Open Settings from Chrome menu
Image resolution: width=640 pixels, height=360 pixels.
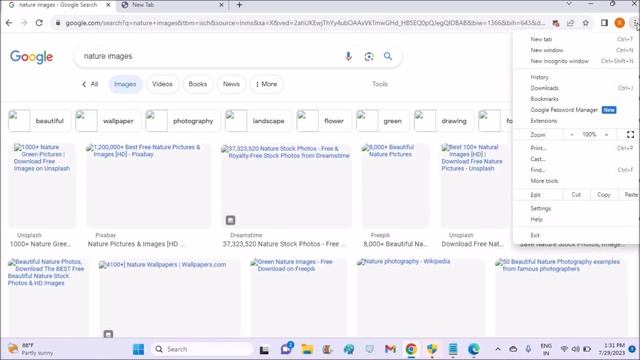576,209
